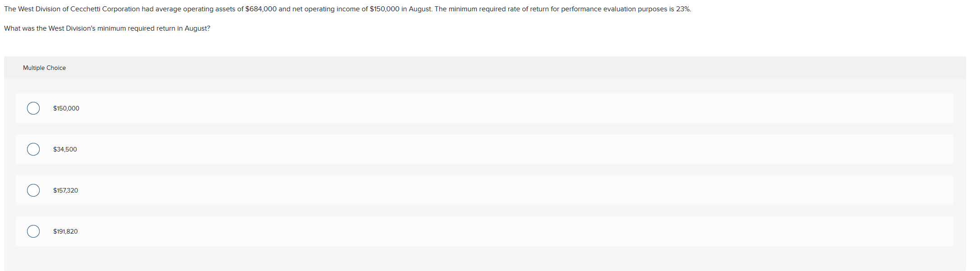The width and height of the screenshot is (980, 271).
Task: Click the $150,000 answer label text
Action: pyautogui.click(x=66, y=108)
